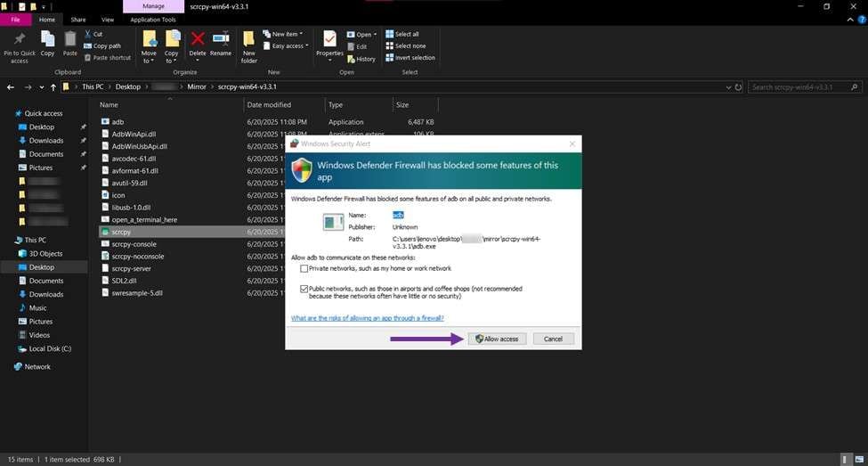This screenshot has width=868, height=466.
Task: Open recent locations dropdown arrow
Action: click(x=42, y=87)
